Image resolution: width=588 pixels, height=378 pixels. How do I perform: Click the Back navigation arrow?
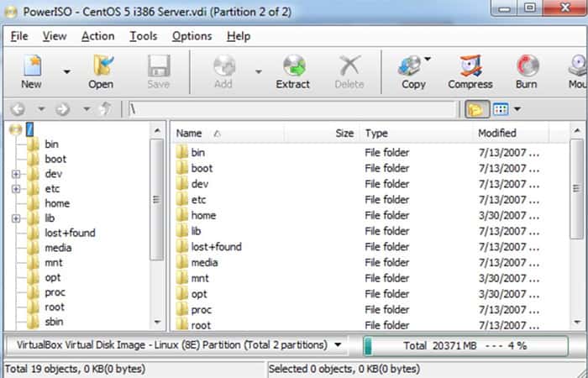point(18,109)
